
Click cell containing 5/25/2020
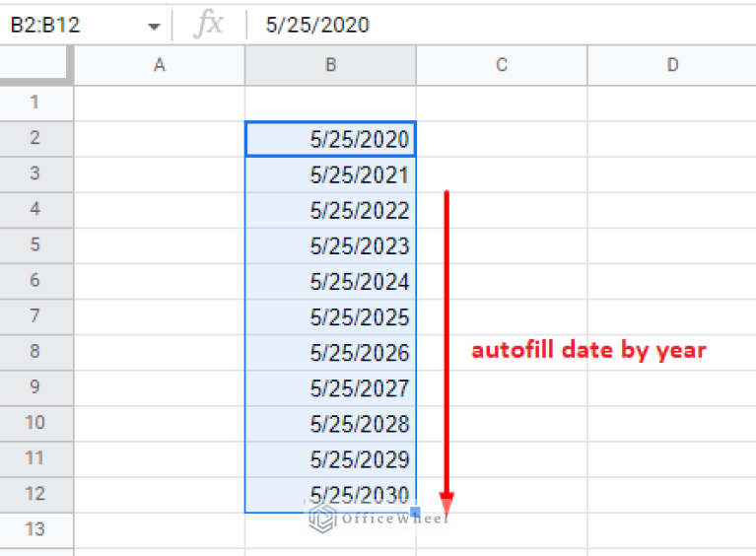tap(330, 139)
